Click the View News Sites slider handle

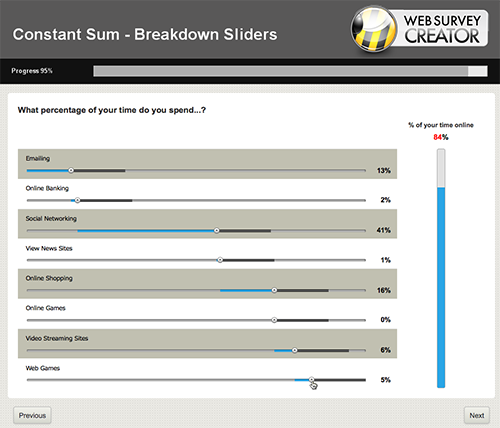point(220,260)
